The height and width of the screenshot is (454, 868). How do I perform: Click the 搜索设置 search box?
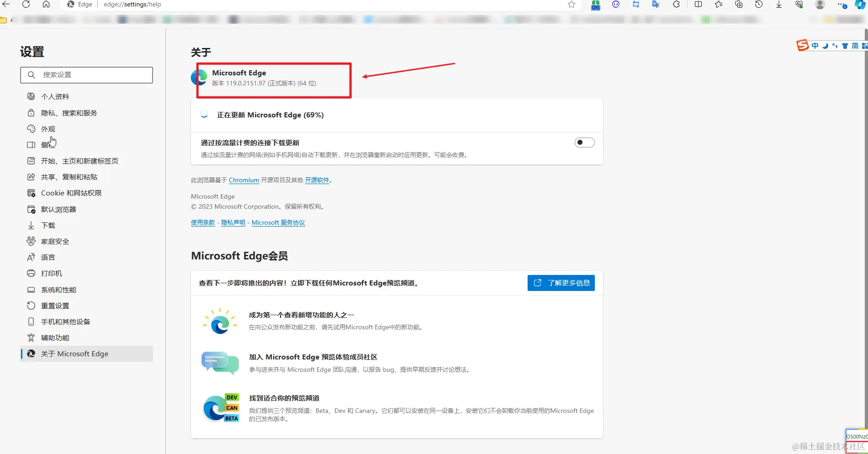[x=86, y=75]
